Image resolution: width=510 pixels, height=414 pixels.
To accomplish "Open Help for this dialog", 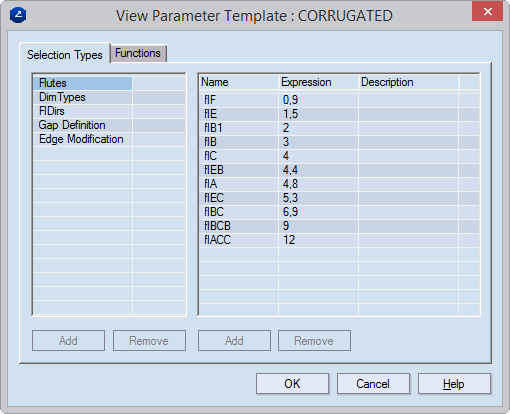I will [454, 384].
